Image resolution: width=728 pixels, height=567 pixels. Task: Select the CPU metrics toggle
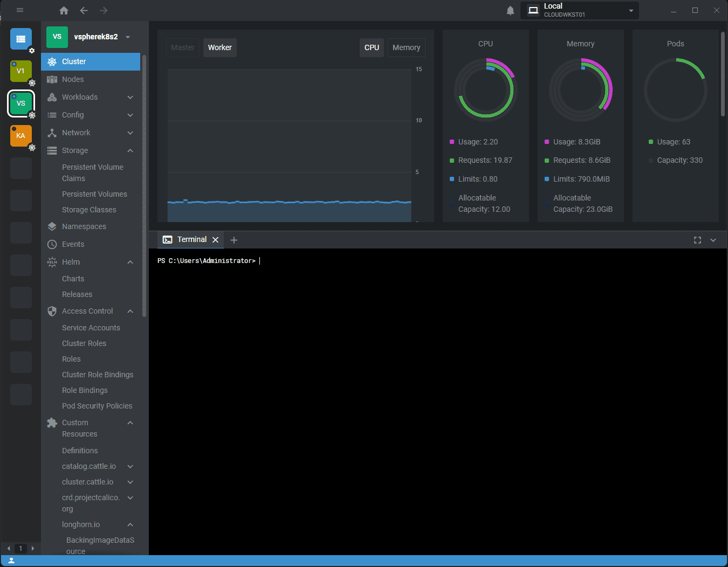pos(372,47)
